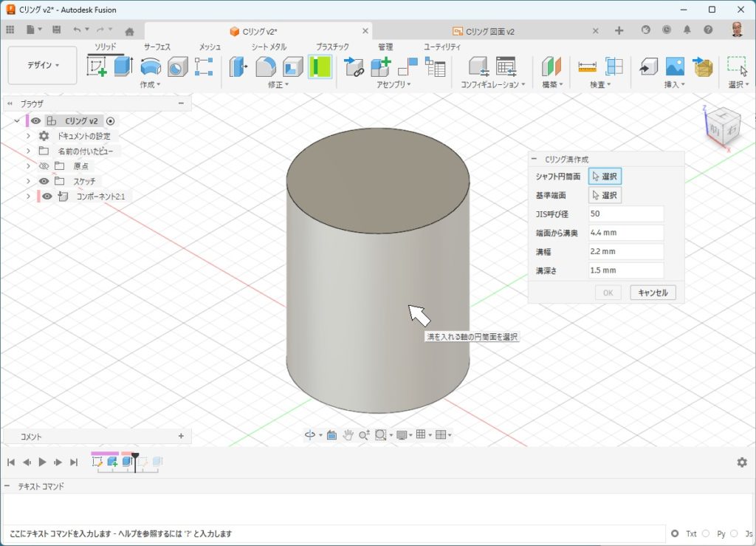Switch to the サーフェス ribbon tab
This screenshot has width=756, height=546.
point(157,47)
